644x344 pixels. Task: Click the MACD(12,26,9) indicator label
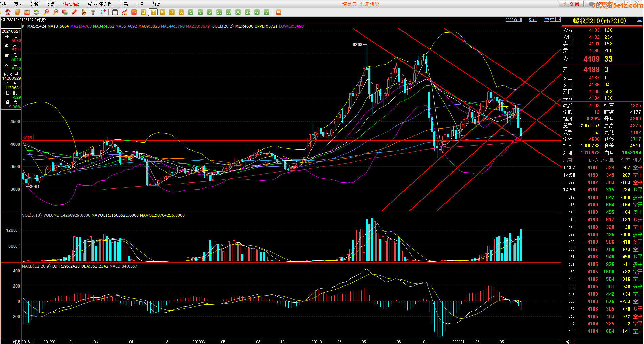36,266
